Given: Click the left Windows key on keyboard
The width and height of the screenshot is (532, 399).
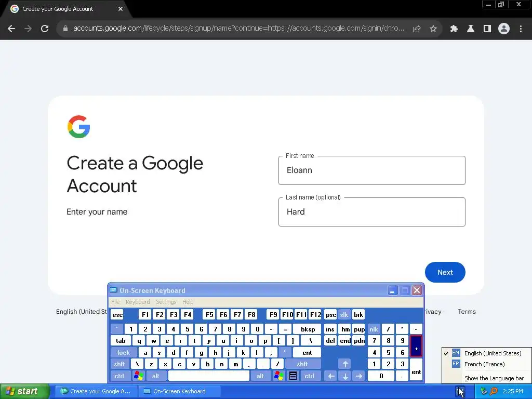Looking at the screenshot, I should click(x=138, y=376).
